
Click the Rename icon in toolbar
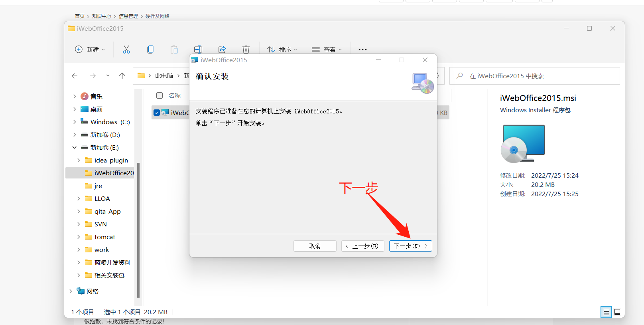click(198, 50)
